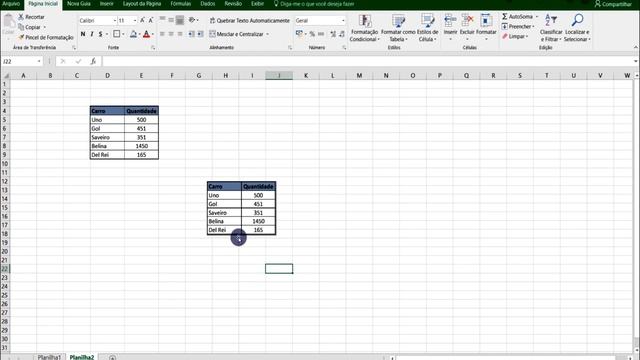
Task: Click the Inserir cells button
Action: [450, 28]
